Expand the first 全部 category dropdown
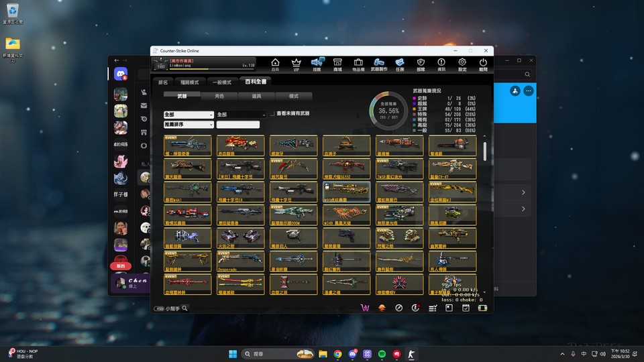Screen dimensions: 644x362 click(x=189, y=115)
